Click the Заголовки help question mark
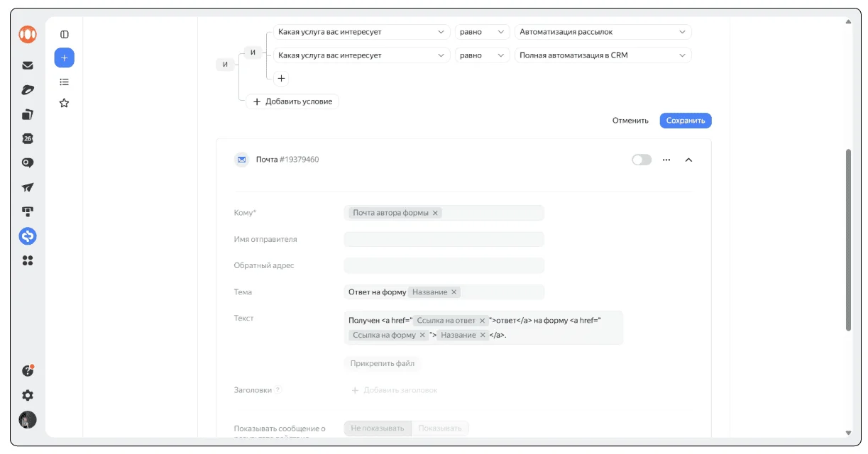This screenshot has width=868, height=454. click(x=278, y=389)
